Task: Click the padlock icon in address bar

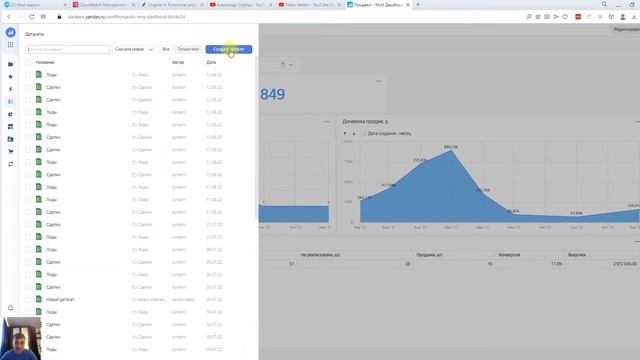Action: coord(59,17)
